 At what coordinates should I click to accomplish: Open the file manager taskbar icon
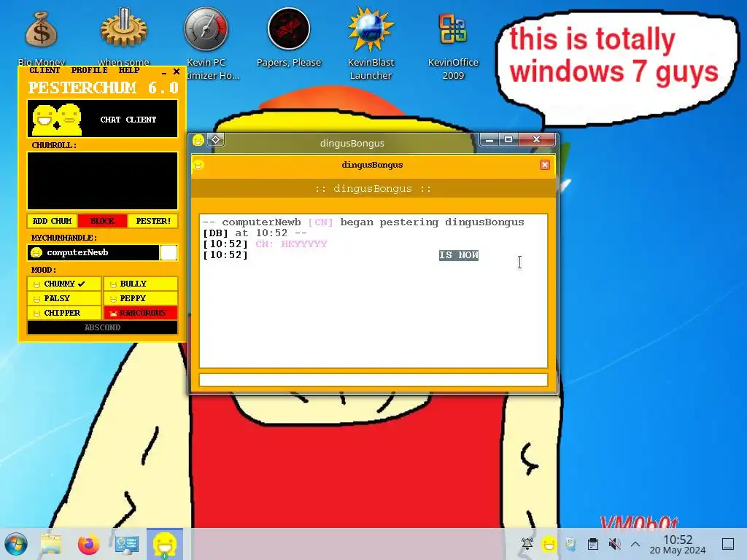(51, 544)
